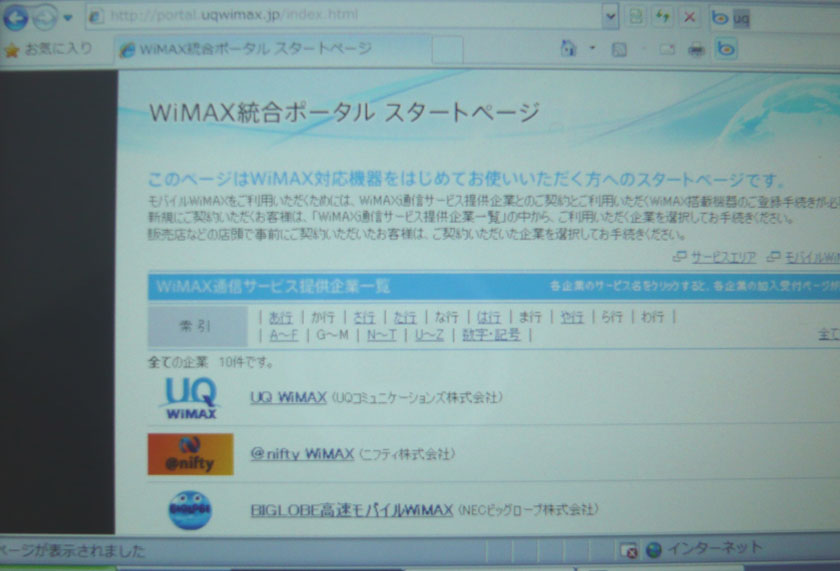
Task: Click the browser Back arrow button
Action: pos(16,18)
